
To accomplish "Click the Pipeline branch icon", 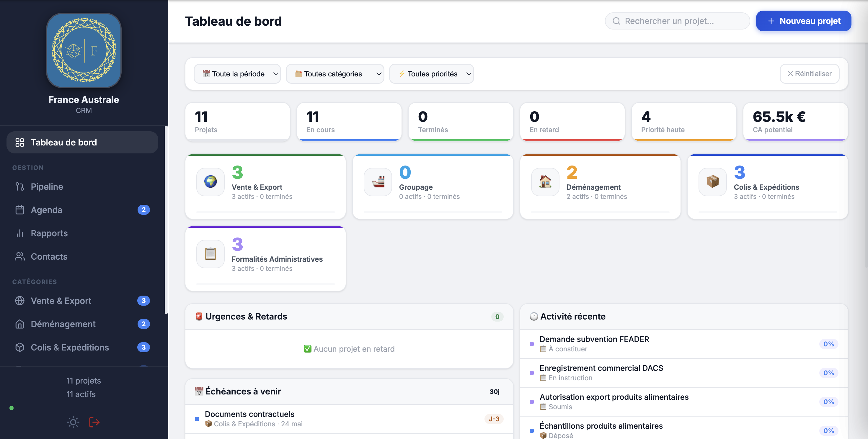I will [20, 186].
